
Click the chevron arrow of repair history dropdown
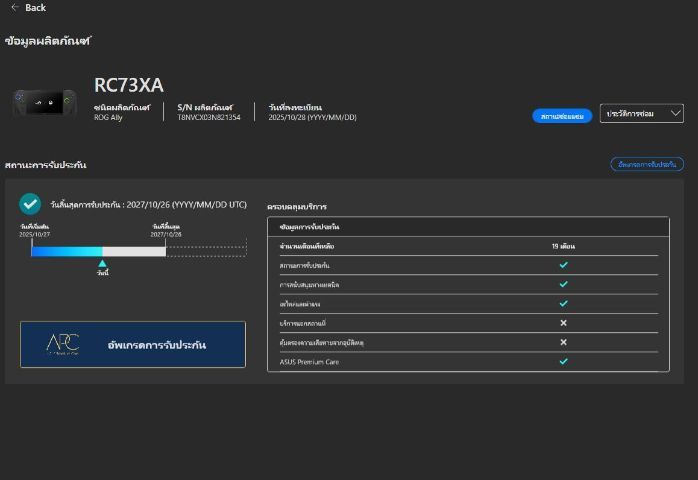coord(675,114)
